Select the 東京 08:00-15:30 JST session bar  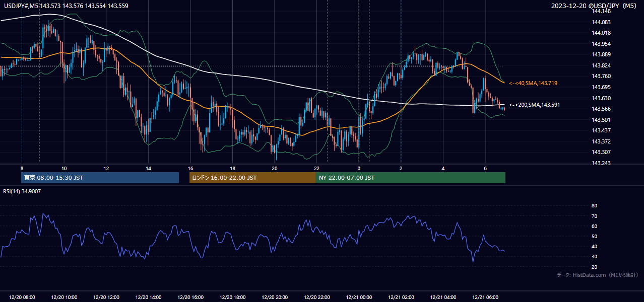(100, 178)
